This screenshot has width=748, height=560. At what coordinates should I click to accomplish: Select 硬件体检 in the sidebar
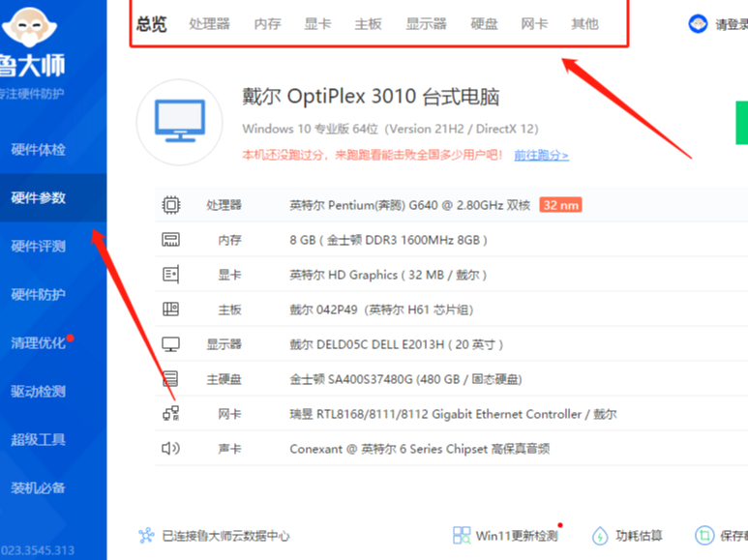38,150
